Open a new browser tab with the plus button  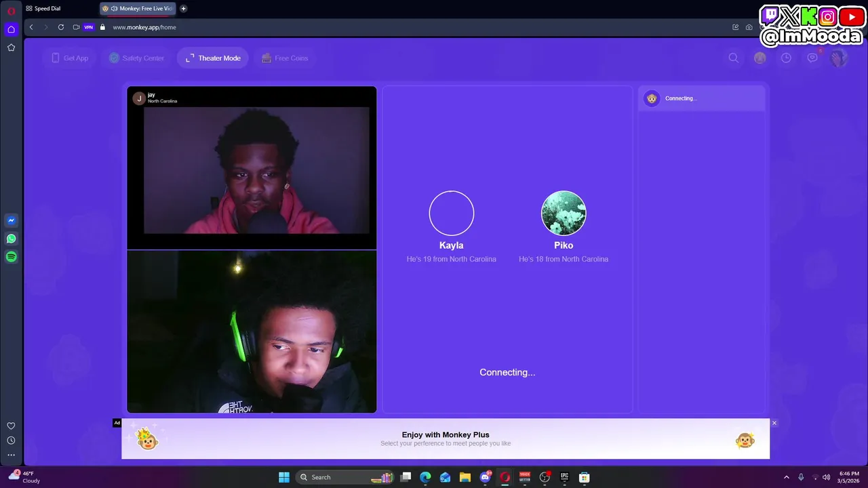pyautogui.click(x=183, y=9)
